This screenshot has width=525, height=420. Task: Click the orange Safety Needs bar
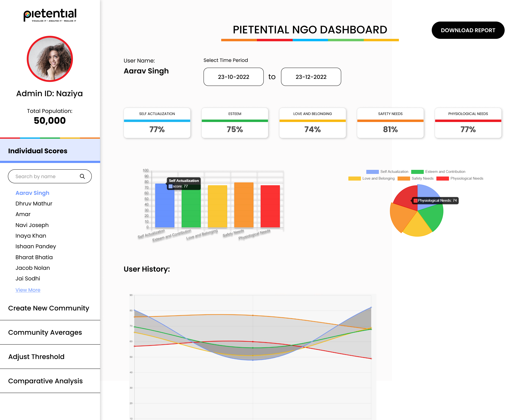point(244,205)
